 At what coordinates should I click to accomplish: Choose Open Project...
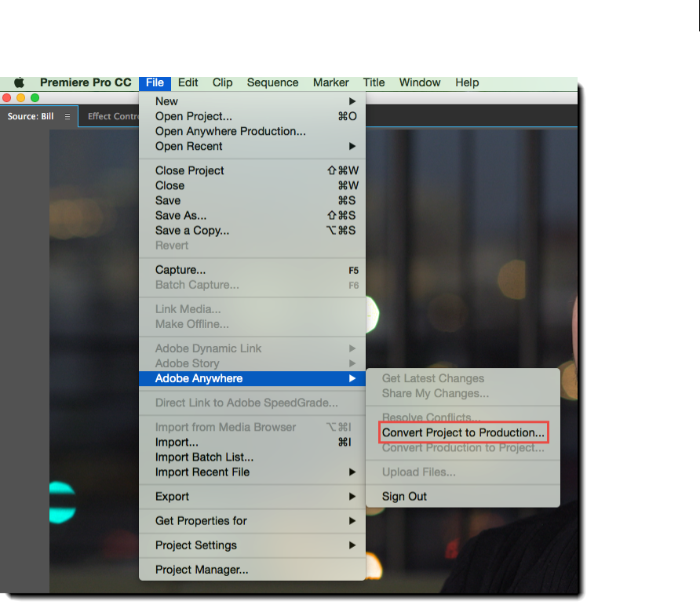[252, 116]
